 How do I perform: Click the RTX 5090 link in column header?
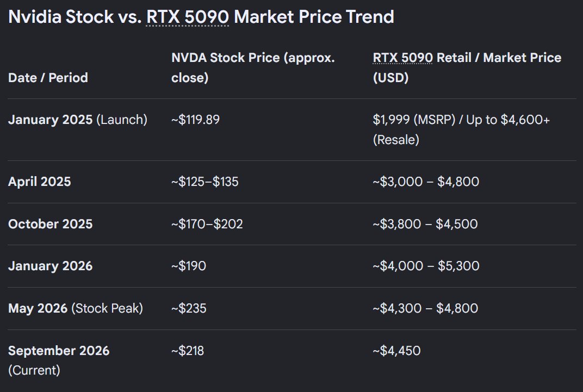point(402,58)
